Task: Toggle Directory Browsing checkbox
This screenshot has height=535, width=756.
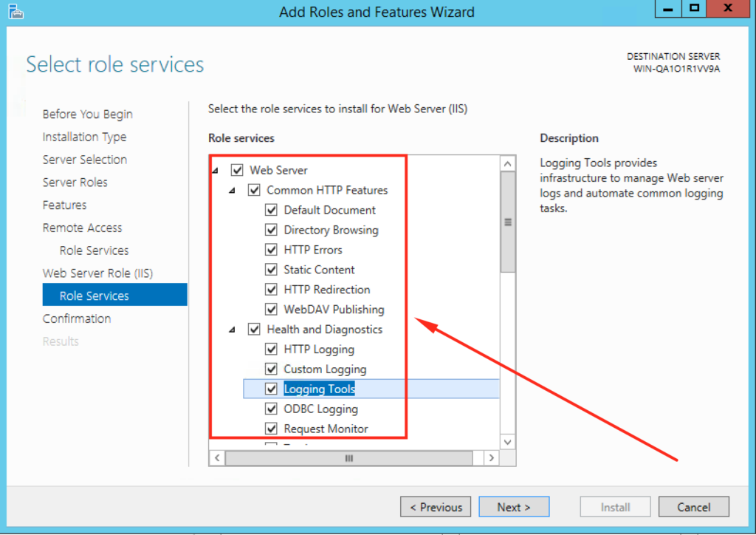Action: [272, 230]
